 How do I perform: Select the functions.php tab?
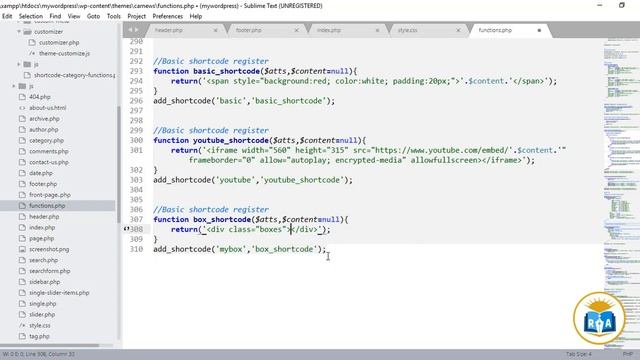(495, 30)
